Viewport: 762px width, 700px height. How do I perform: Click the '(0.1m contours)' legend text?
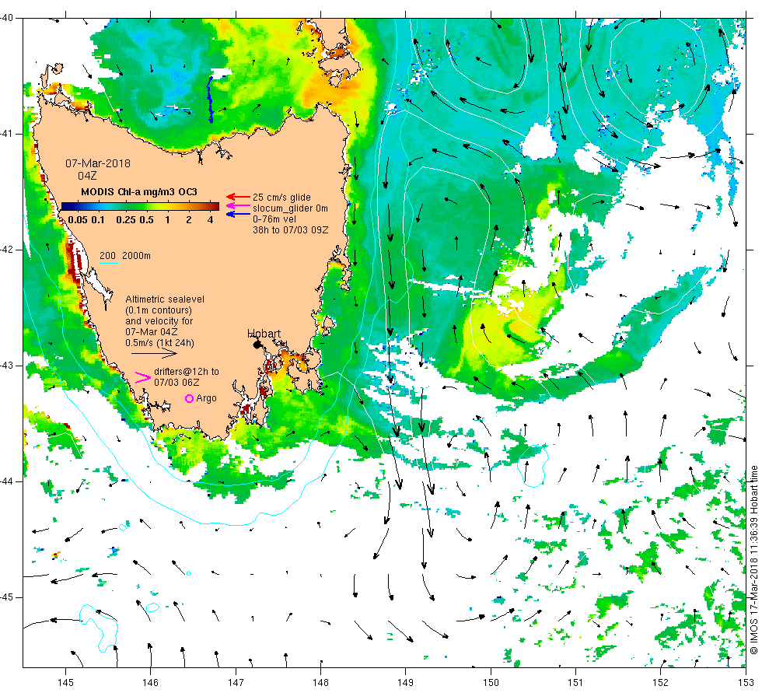(x=159, y=310)
